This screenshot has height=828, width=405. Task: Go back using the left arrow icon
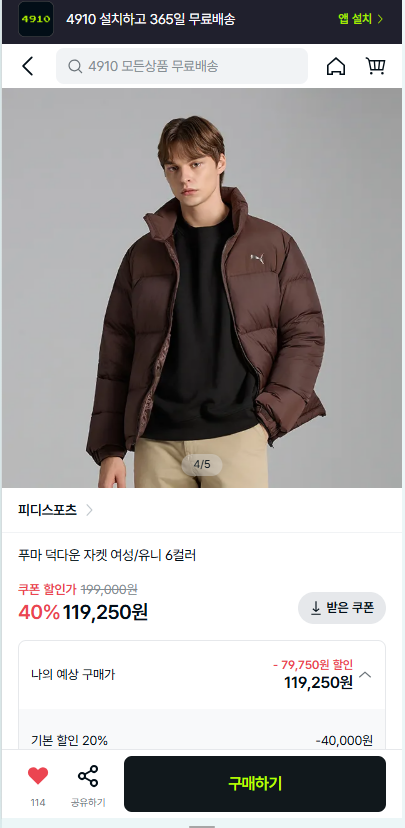(x=28, y=67)
